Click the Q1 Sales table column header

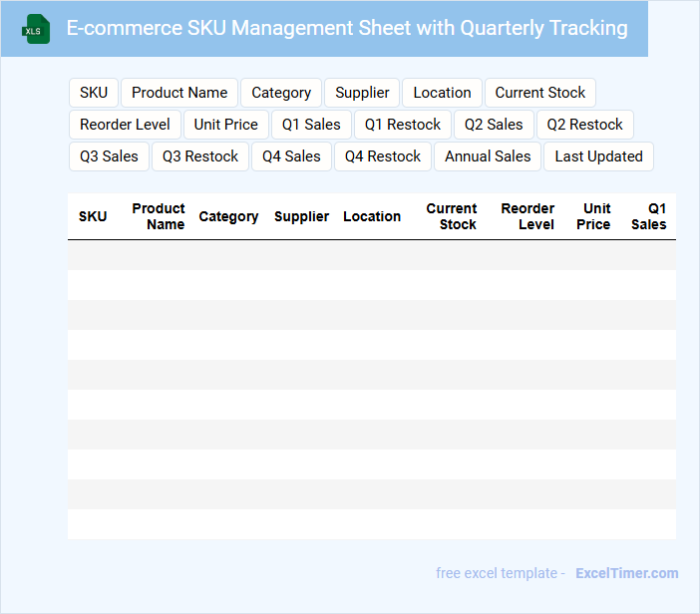(650, 216)
